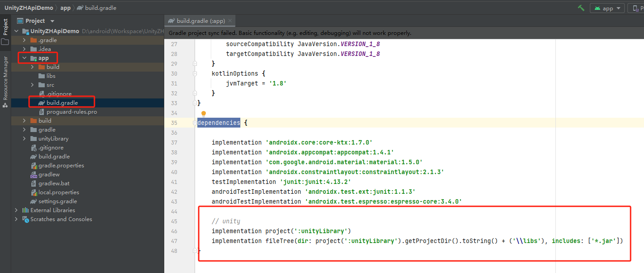Select the gradle.properties file
The width and height of the screenshot is (644, 273).
click(x=88, y=166)
